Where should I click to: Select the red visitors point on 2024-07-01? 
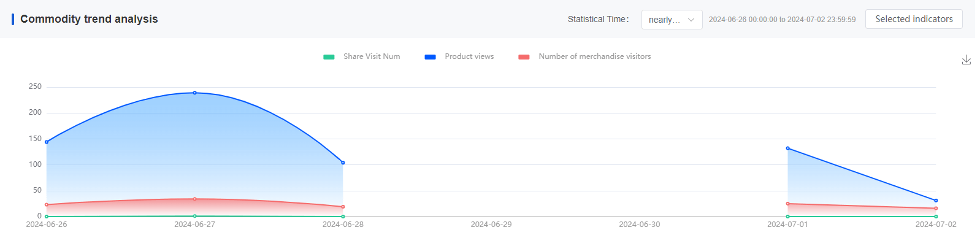click(x=787, y=204)
